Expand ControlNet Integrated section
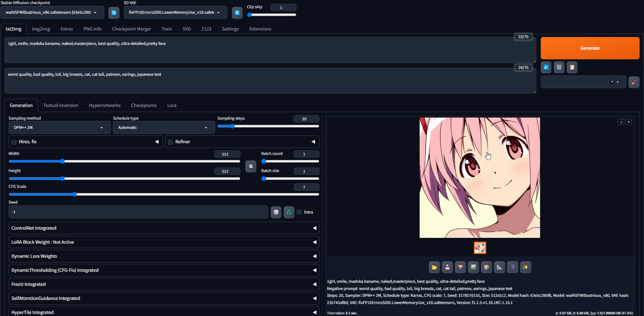The width and height of the screenshot is (644, 316). coord(164,228)
